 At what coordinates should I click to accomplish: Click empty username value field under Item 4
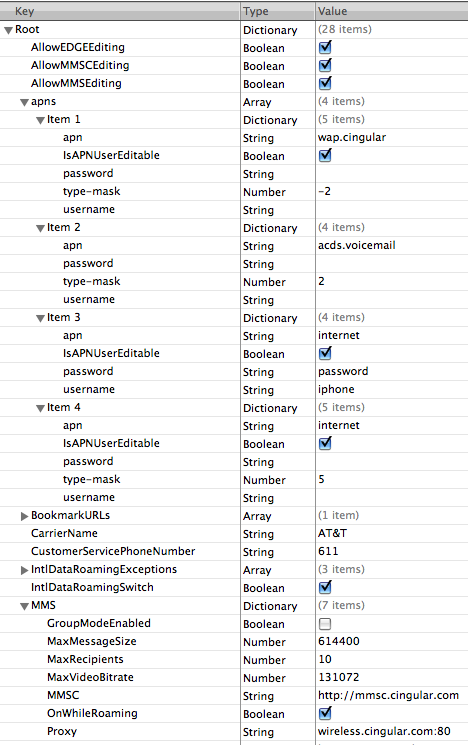(x=392, y=497)
